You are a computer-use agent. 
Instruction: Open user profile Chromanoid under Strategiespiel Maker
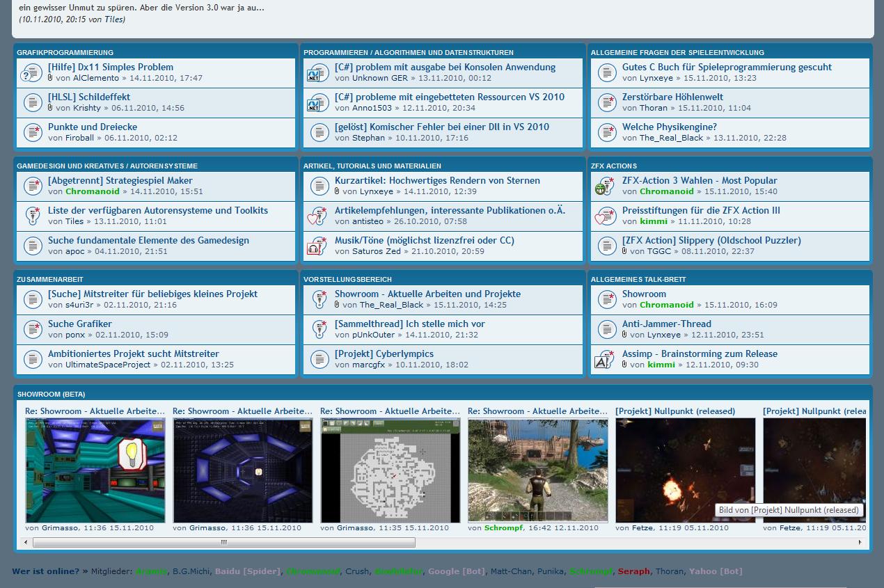click(93, 191)
